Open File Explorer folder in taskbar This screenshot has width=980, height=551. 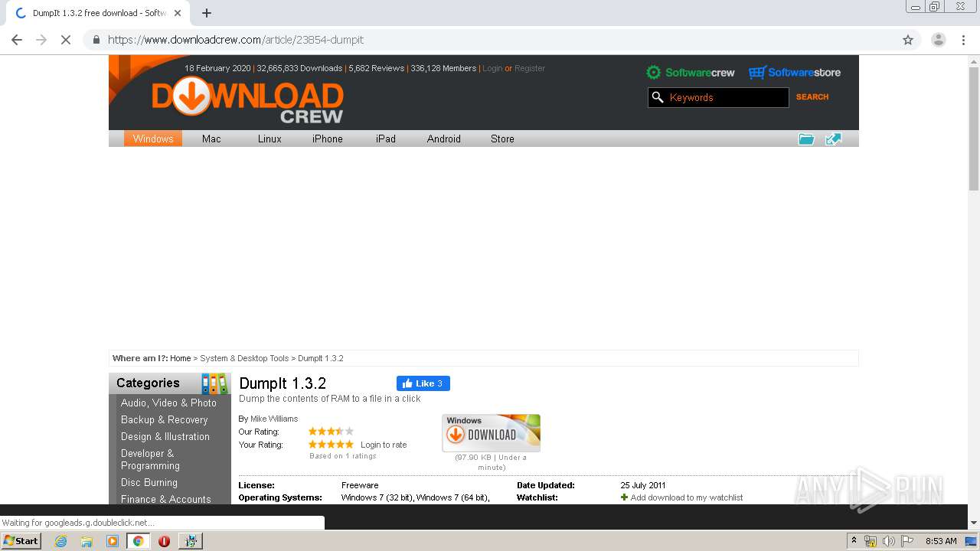pos(87,541)
